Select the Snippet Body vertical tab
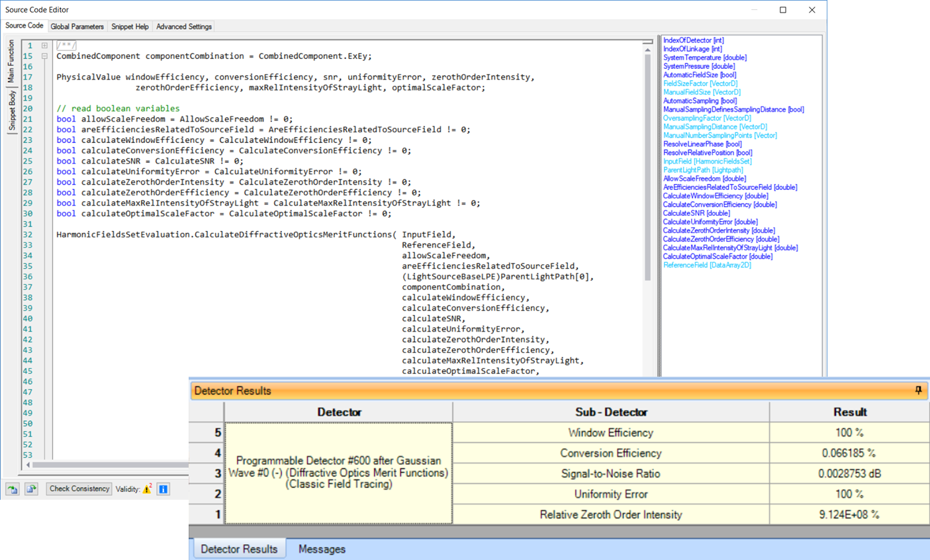 (11, 111)
